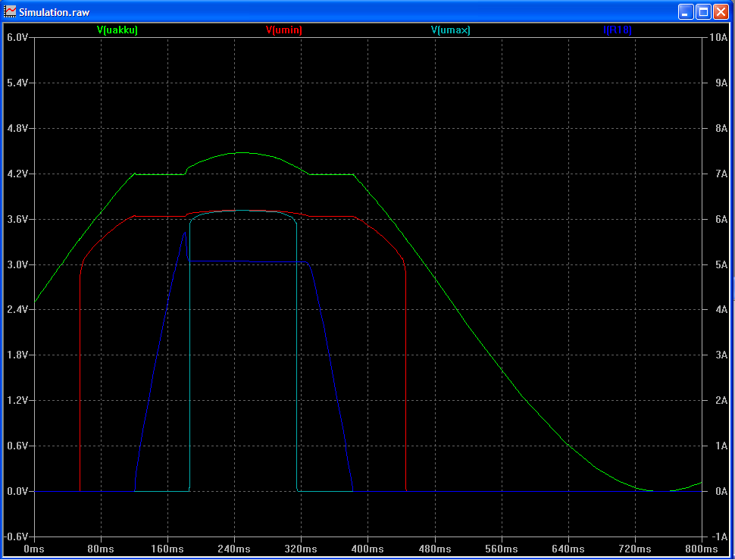Click the 800ms label at the time axis end
Screen dimensions: 735x560
tap(701, 548)
